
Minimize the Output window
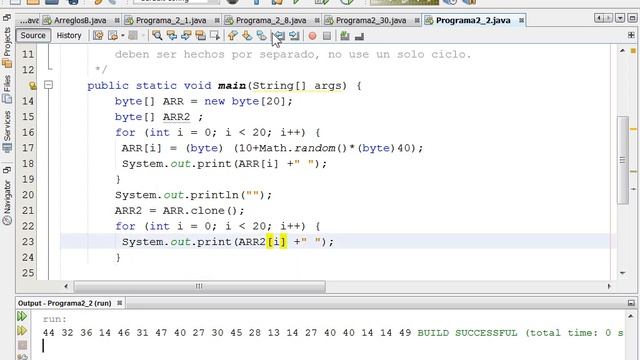(631, 303)
